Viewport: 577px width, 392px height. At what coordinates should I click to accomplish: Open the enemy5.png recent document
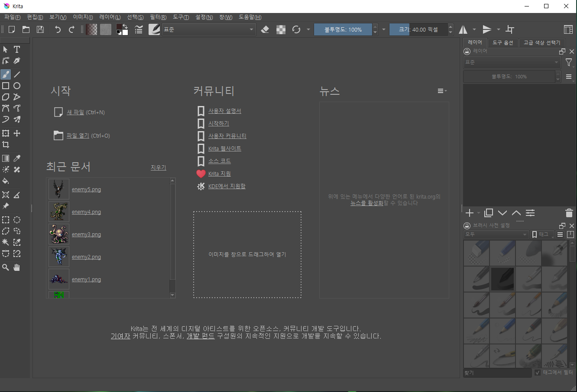pos(86,190)
